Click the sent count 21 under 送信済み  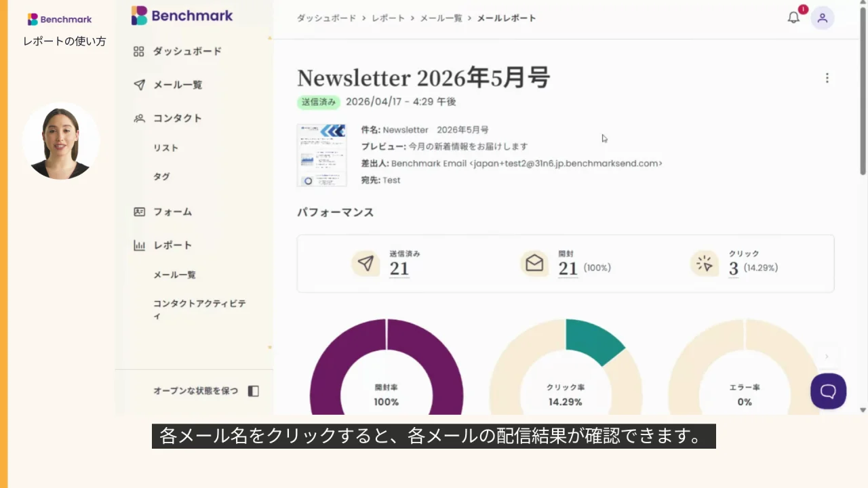[x=399, y=269]
